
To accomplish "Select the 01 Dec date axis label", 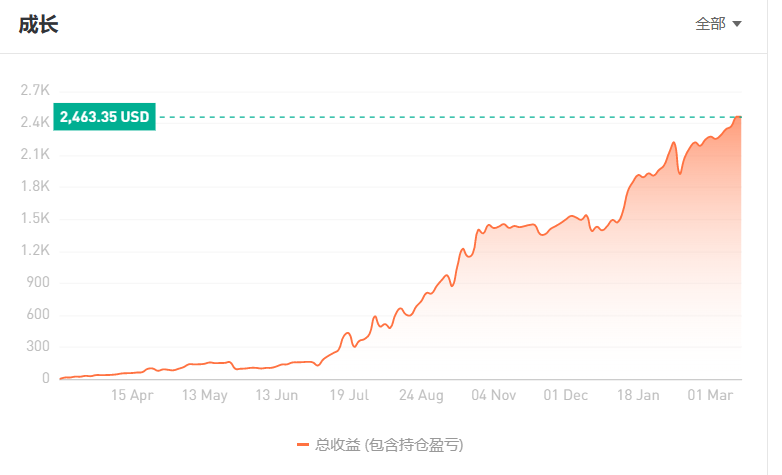I will tap(566, 395).
